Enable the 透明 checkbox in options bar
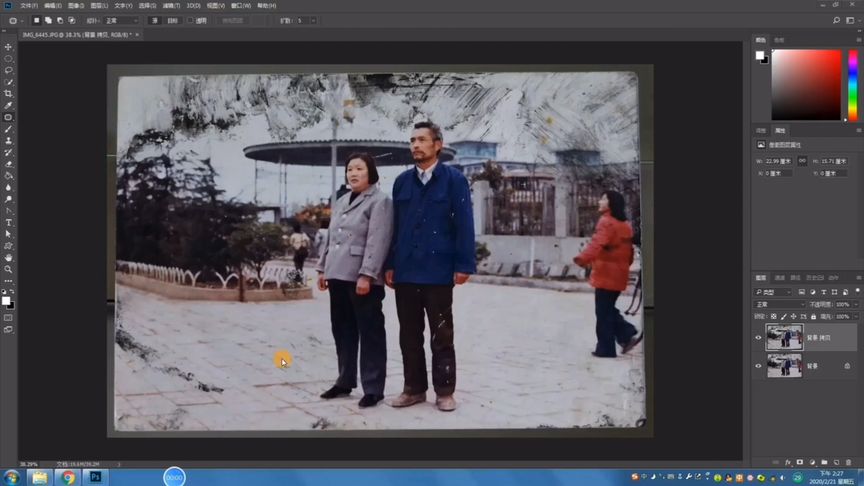This screenshot has height=486, width=864. [191, 20]
